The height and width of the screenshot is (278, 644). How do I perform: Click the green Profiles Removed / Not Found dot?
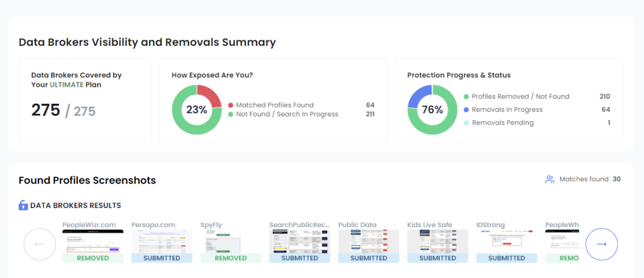tap(466, 97)
